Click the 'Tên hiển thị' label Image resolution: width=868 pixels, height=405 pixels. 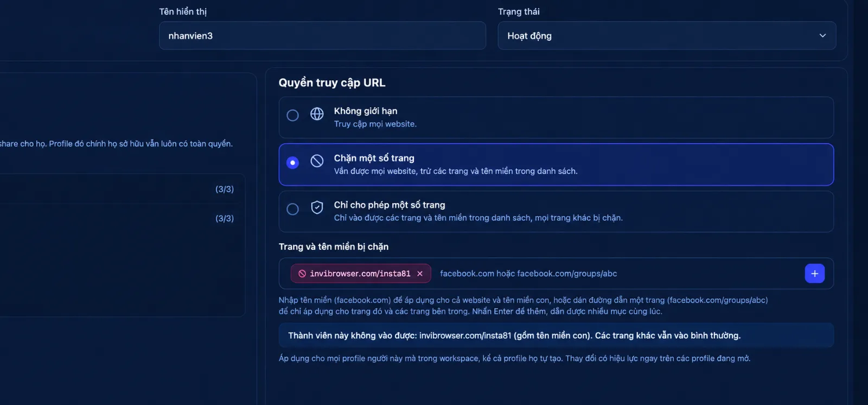(x=183, y=11)
